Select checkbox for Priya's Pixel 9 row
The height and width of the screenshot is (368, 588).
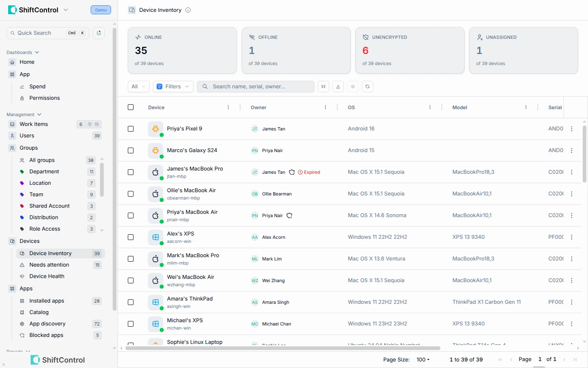pos(131,129)
